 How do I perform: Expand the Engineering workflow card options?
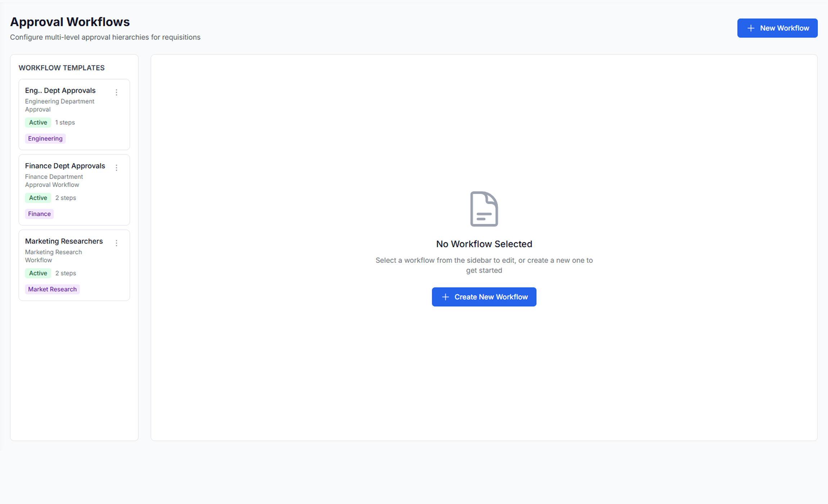[x=117, y=93]
